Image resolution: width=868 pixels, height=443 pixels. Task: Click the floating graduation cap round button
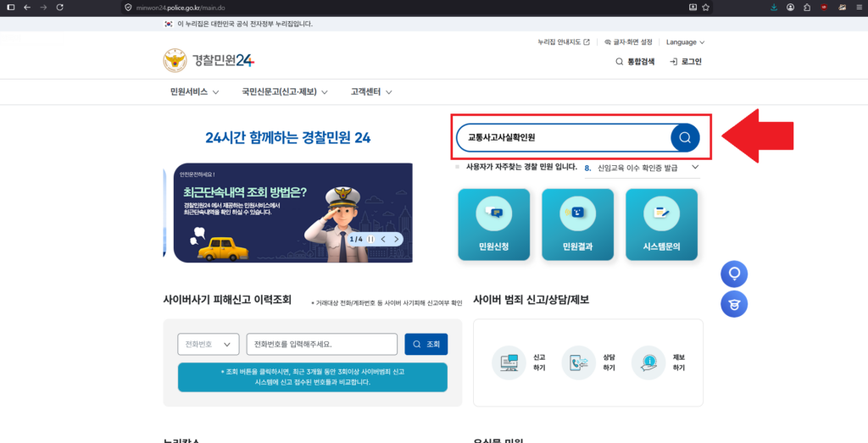pyautogui.click(x=734, y=303)
